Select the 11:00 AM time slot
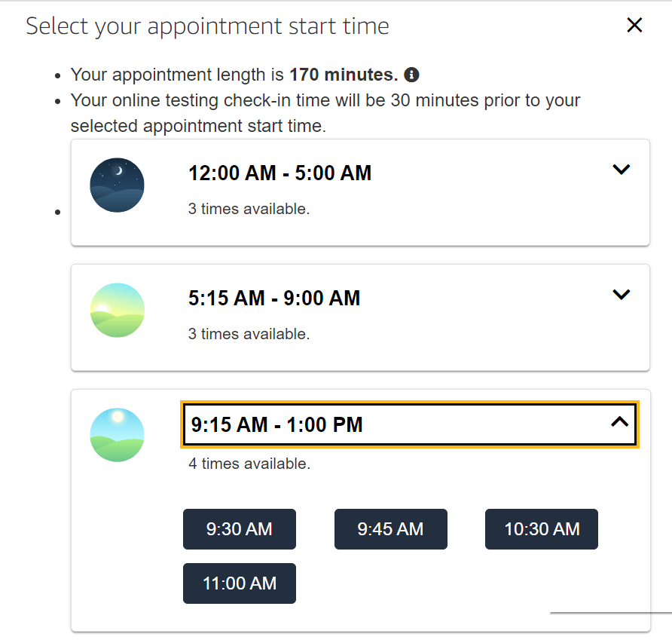This screenshot has width=672, height=643. [x=239, y=583]
